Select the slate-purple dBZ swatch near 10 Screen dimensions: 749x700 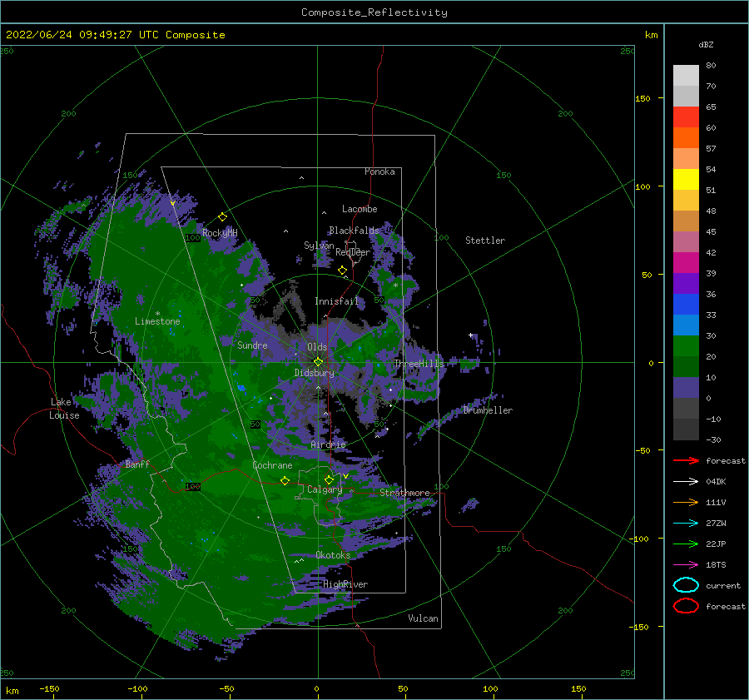686,388
